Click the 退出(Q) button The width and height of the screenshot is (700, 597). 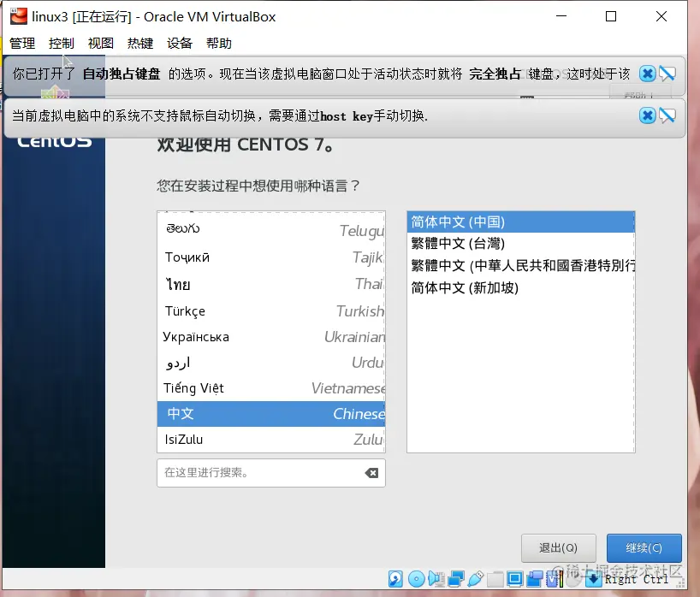[559, 548]
